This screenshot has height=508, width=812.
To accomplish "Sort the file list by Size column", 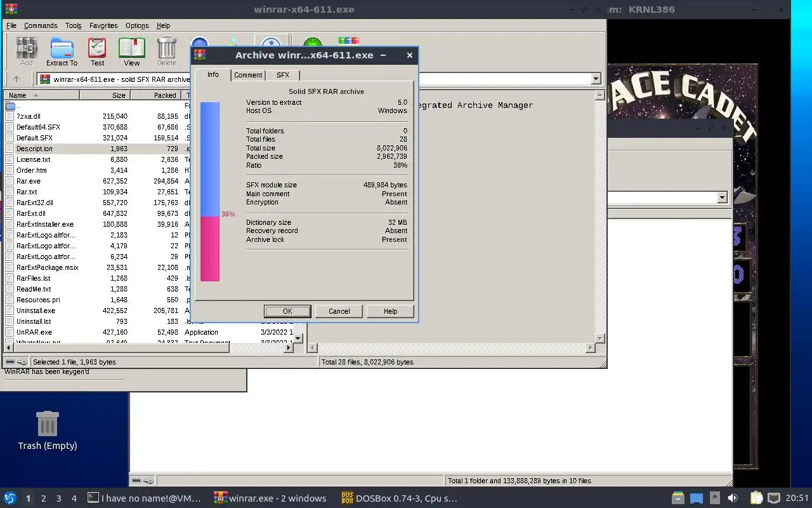I will click(105, 95).
